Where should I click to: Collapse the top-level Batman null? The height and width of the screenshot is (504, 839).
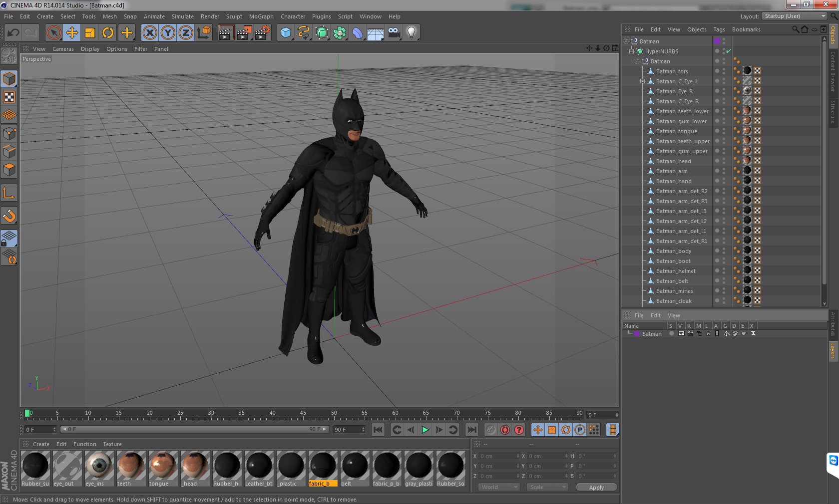pos(626,41)
